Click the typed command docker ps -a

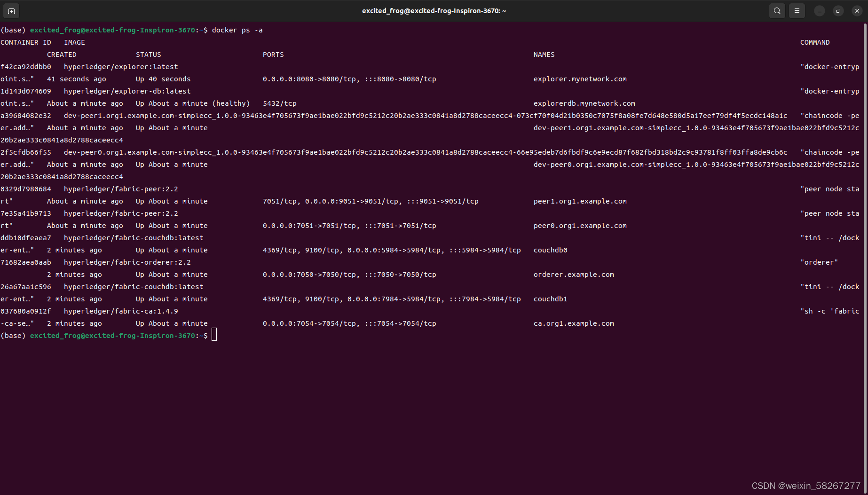point(237,30)
